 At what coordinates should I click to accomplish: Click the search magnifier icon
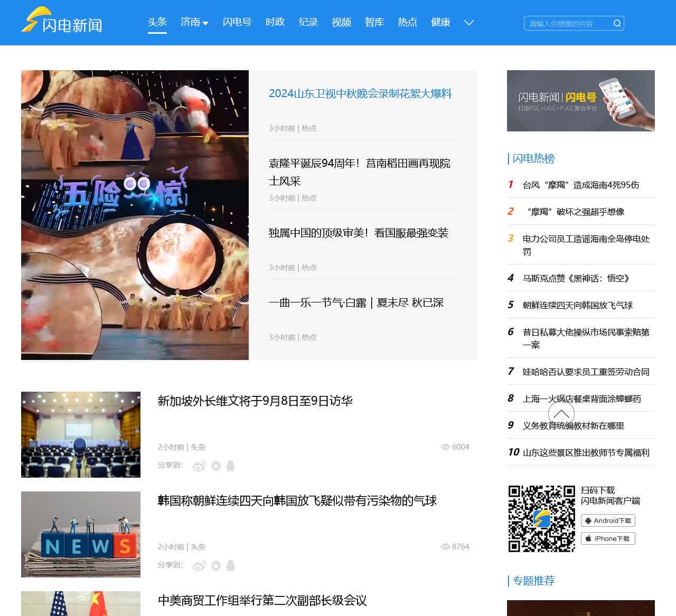pyautogui.click(x=616, y=23)
